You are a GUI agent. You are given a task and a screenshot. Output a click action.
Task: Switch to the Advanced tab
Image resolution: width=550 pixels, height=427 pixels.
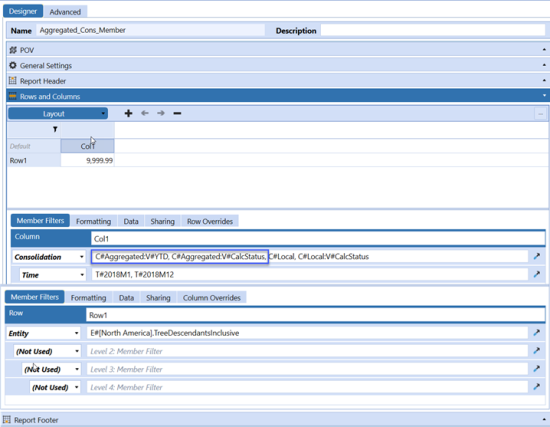click(x=65, y=12)
